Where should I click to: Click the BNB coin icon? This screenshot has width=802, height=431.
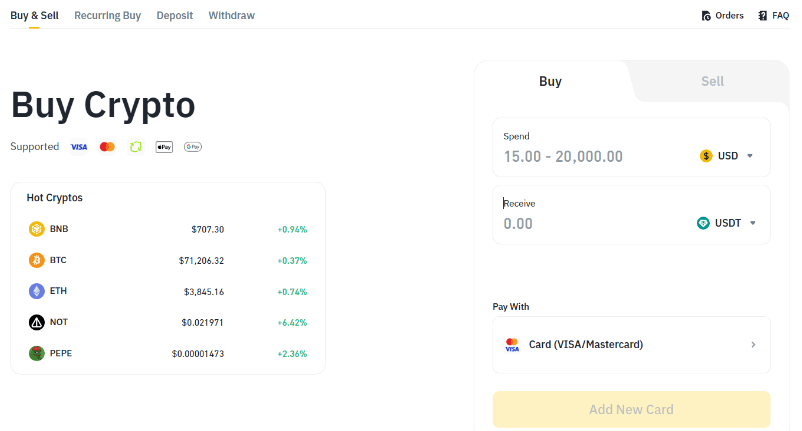pyautogui.click(x=36, y=229)
